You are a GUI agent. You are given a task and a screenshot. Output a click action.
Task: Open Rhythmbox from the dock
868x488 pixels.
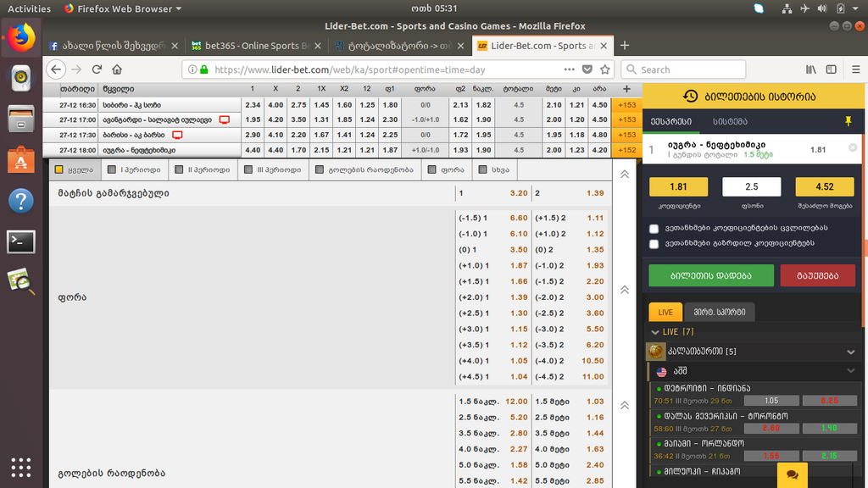click(x=21, y=77)
